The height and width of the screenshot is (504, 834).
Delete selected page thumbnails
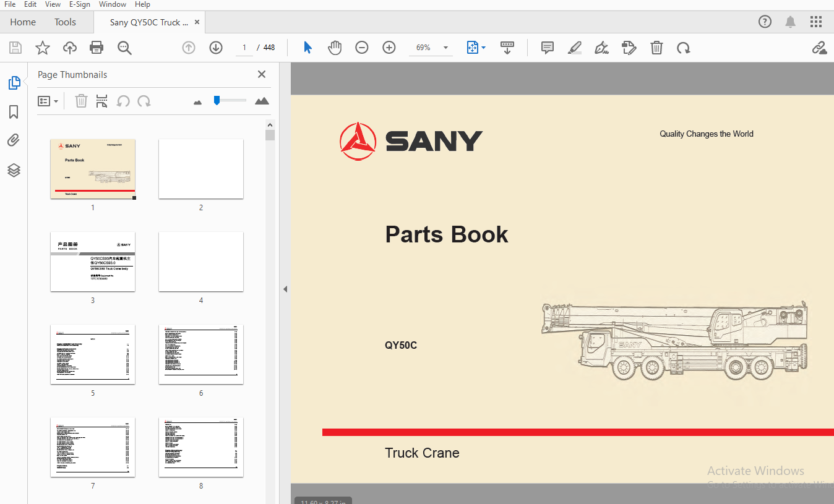[x=81, y=101]
